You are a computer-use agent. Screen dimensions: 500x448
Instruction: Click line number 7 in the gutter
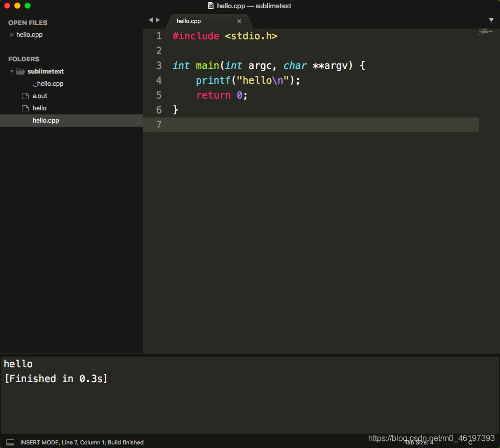point(159,125)
